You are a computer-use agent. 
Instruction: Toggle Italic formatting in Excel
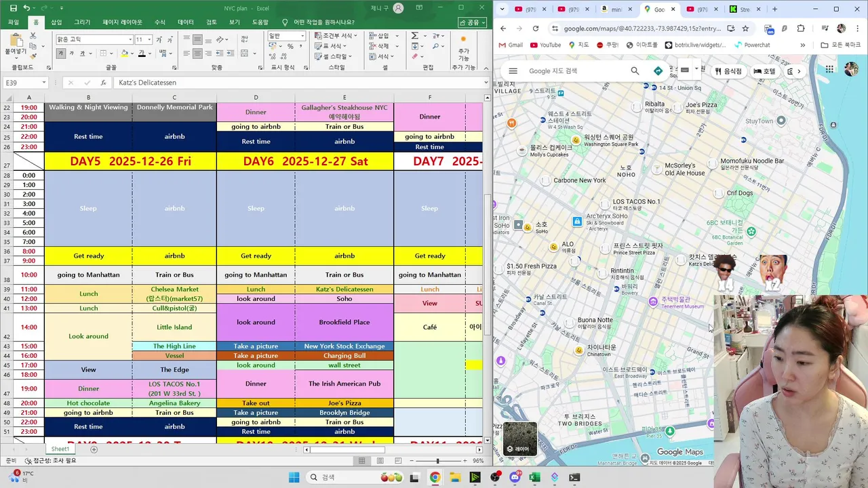72,54
